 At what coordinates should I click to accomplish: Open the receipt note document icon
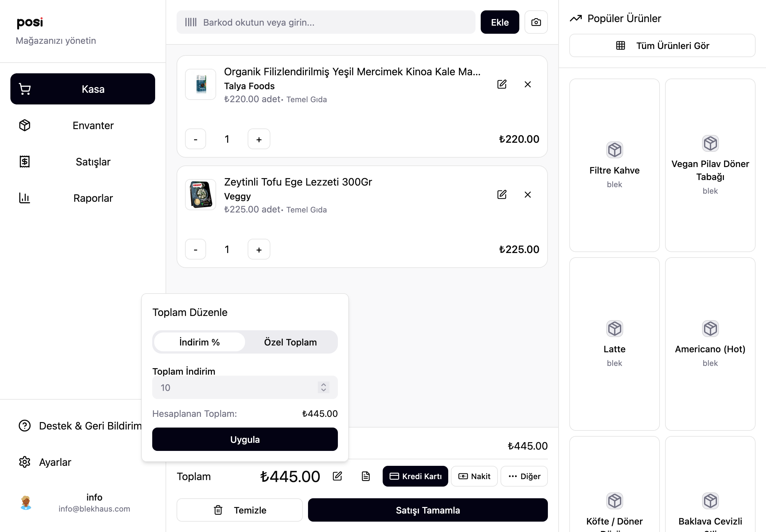pos(366,476)
